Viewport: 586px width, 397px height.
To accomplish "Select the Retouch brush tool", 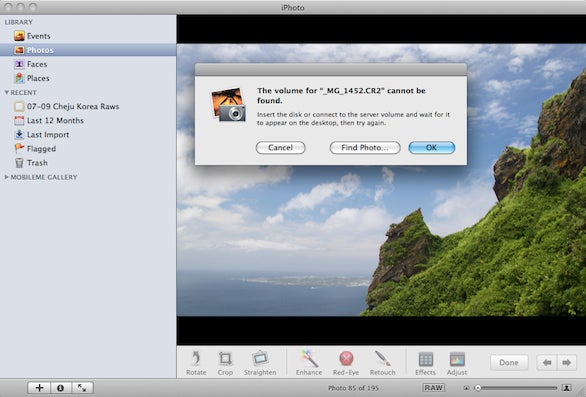I will click(382, 363).
